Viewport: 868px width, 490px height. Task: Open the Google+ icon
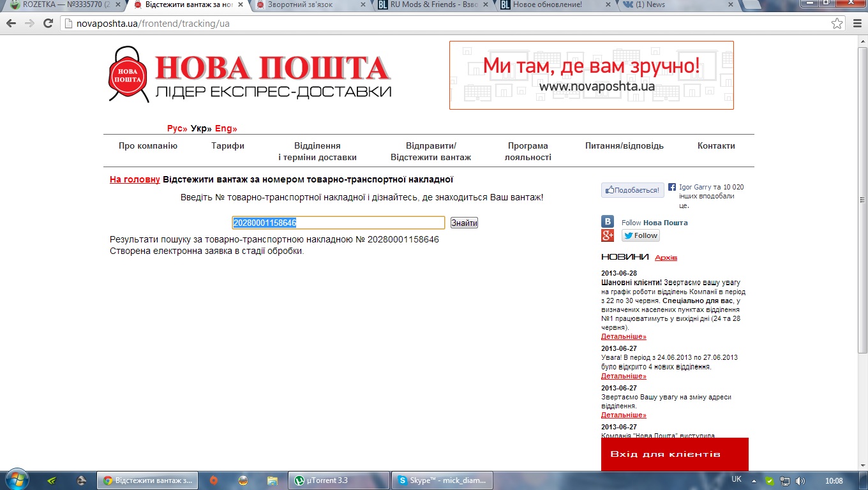tap(608, 235)
